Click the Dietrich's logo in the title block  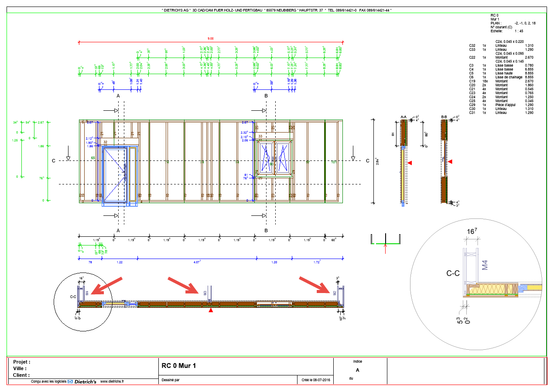click(x=82, y=381)
